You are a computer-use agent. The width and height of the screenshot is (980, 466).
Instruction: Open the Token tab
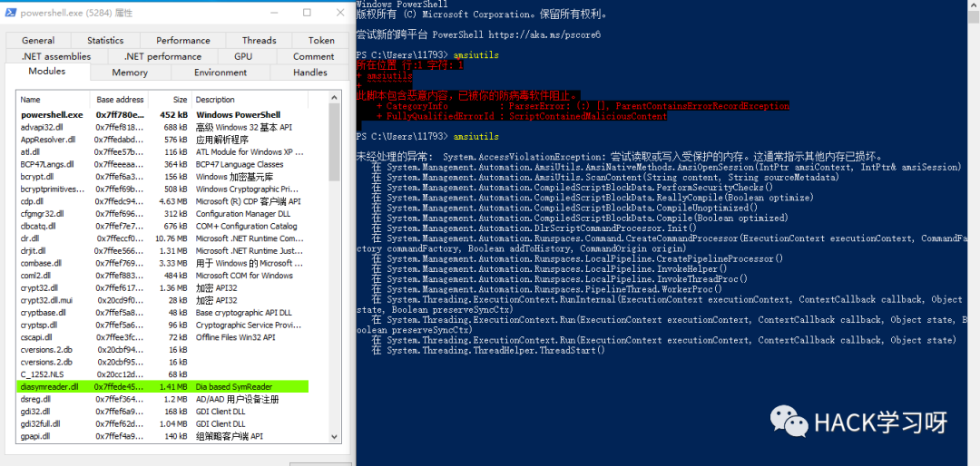(x=321, y=40)
